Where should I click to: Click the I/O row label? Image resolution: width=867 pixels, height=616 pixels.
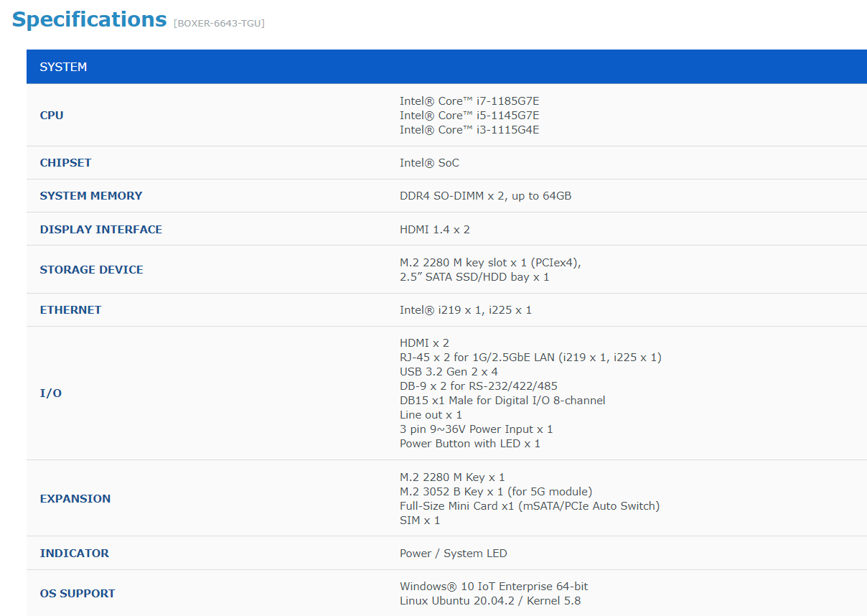tap(51, 393)
